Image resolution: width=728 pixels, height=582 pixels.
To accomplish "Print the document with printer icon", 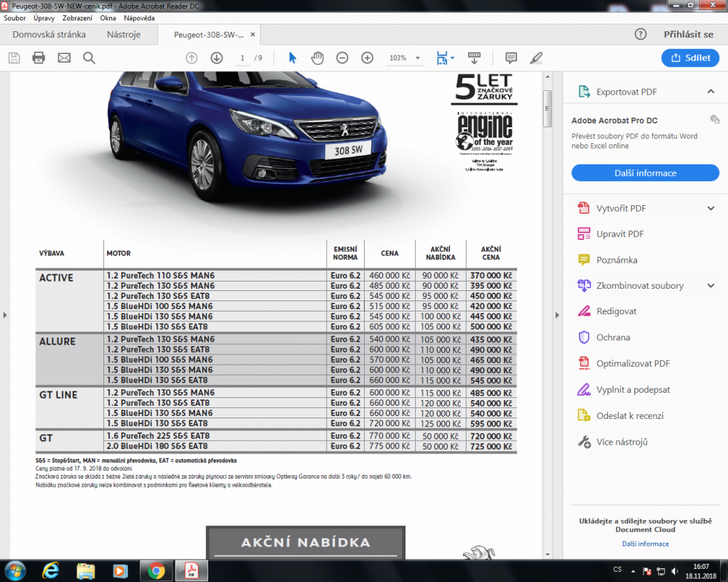I will pos(39,58).
